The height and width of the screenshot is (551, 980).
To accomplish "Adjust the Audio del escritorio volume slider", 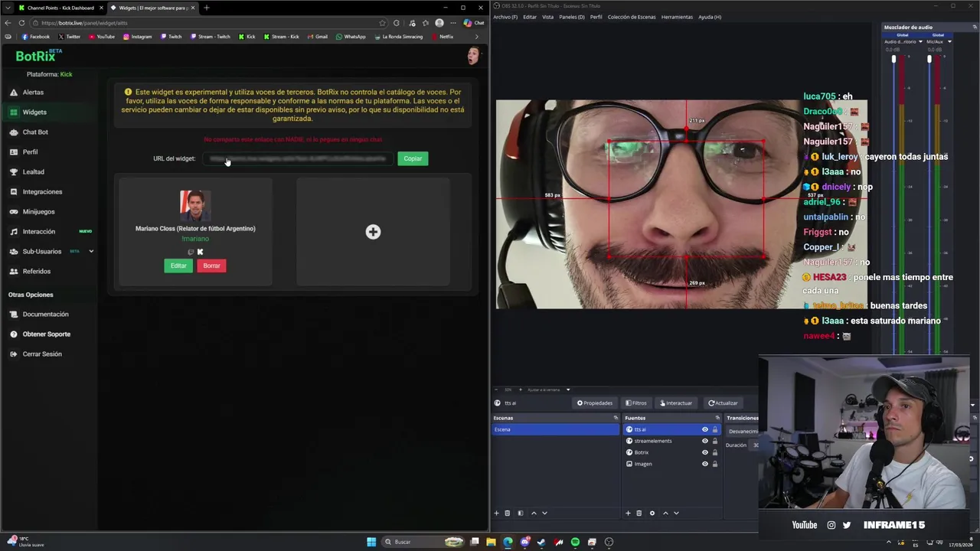I will click(x=893, y=59).
